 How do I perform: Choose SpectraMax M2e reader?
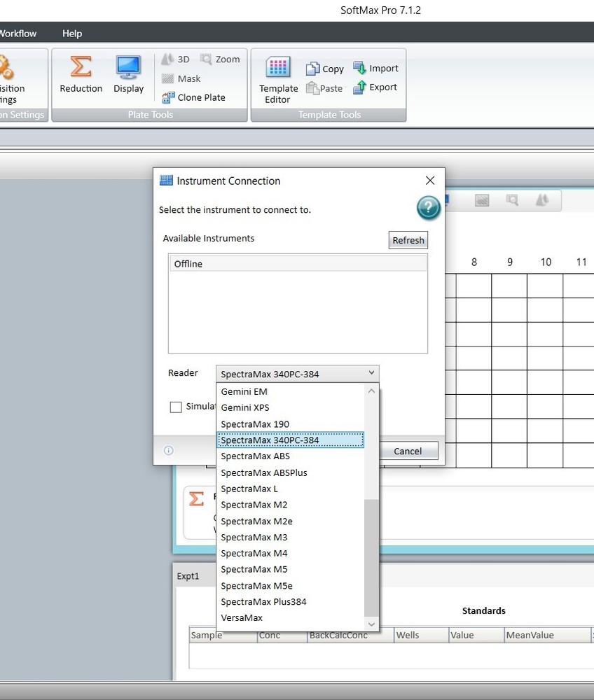pyautogui.click(x=290, y=521)
